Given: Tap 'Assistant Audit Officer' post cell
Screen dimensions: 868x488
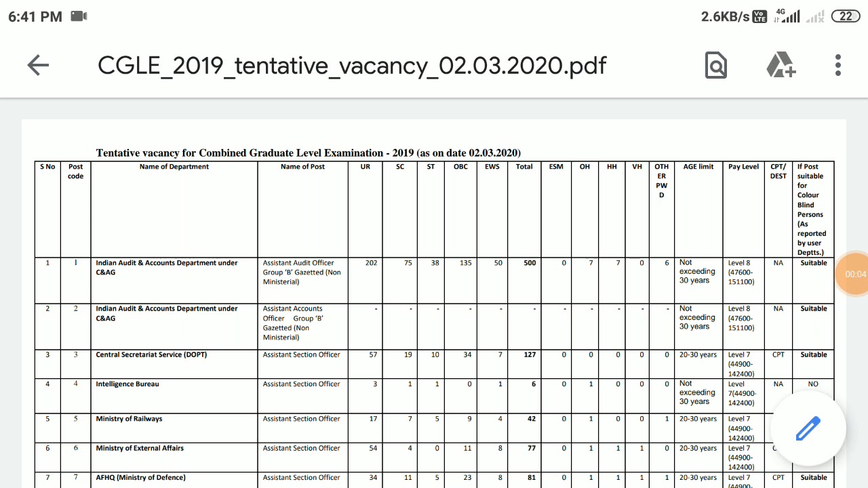Looking at the screenshot, I should (302, 272).
